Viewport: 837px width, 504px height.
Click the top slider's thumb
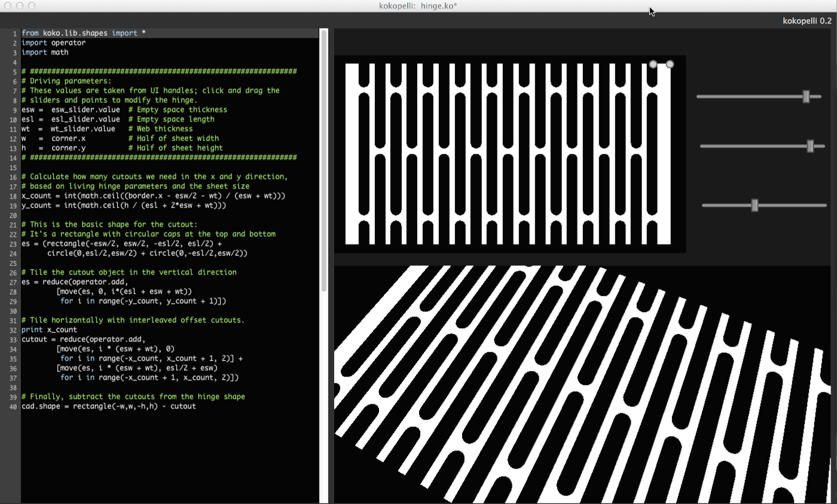click(806, 96)
